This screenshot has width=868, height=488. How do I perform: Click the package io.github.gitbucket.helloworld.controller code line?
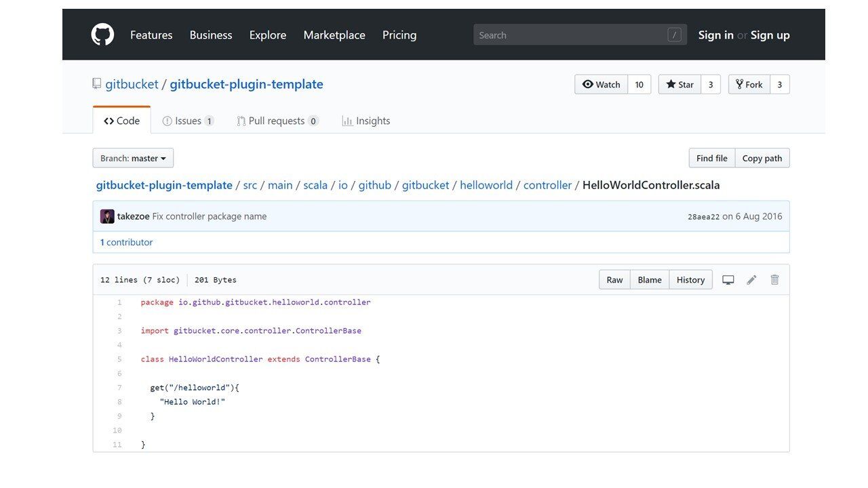(x=256, y=302)
